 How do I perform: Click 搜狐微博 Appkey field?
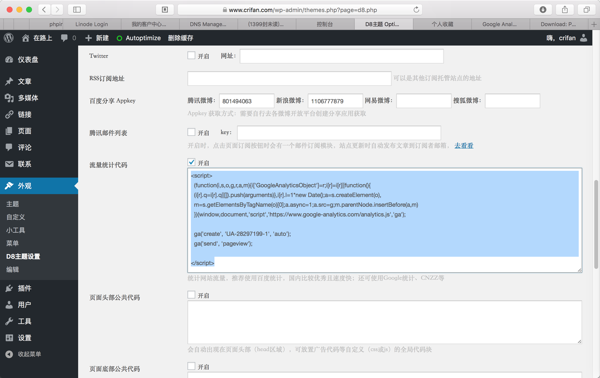(513, 101)
